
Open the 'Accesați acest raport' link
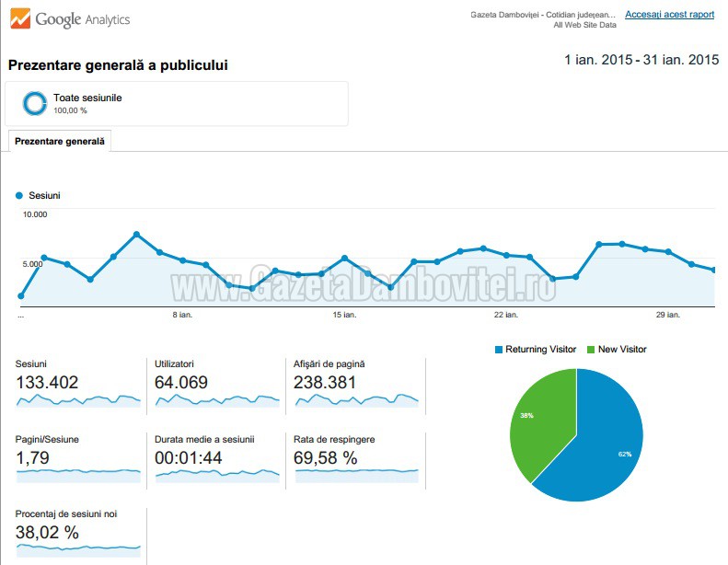click(x=669, y=15)
